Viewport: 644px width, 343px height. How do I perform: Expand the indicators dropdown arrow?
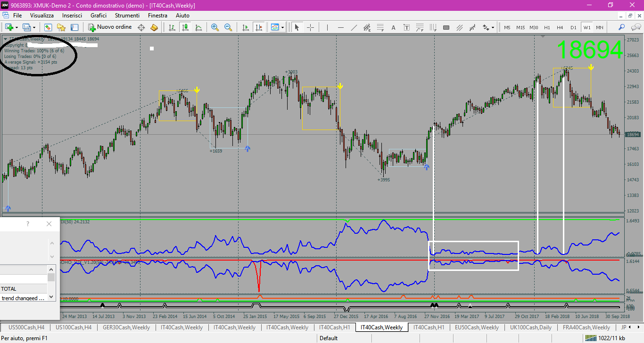(x=283, y=27)
